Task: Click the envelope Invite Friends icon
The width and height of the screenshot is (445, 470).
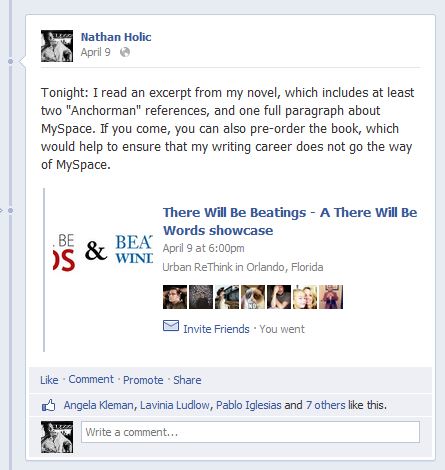Action: pos(171,326)
